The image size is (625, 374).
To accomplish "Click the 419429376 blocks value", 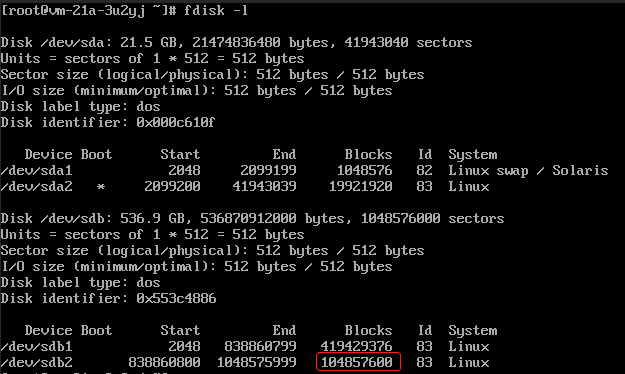I will point(356,346).
